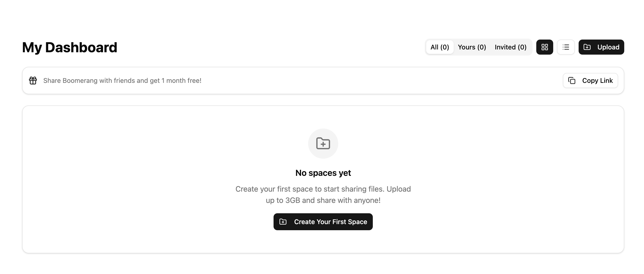The width and height of the screenshot is (644, 274).
Task: Click the large circular folder-plus icon
Action: pyautogui.click(x=323, y=144)
